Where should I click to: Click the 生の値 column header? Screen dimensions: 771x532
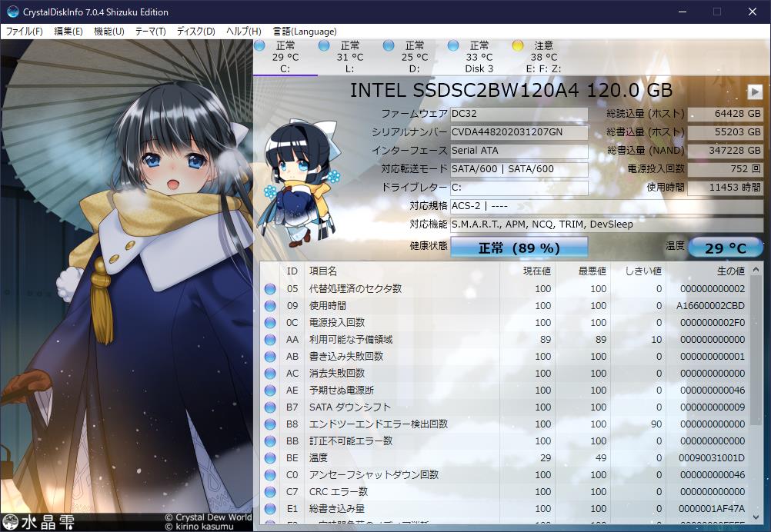coord(708,271)
